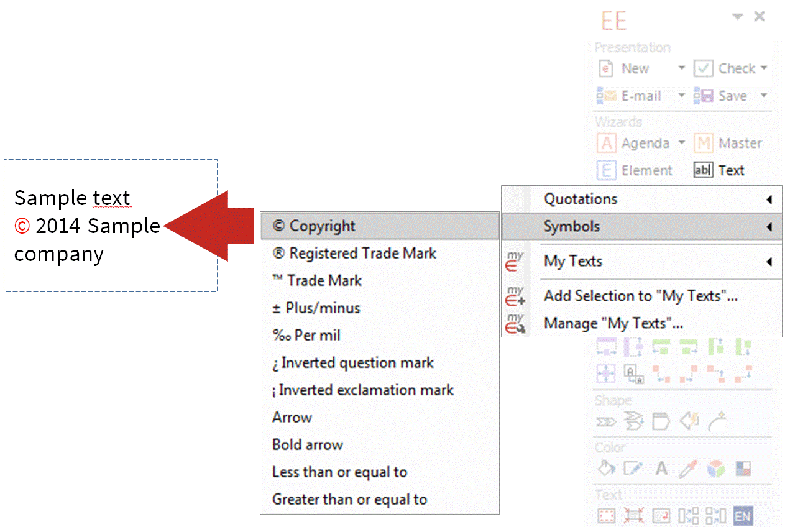Click the 'Sample text' line in the text box

pos(72,198)
